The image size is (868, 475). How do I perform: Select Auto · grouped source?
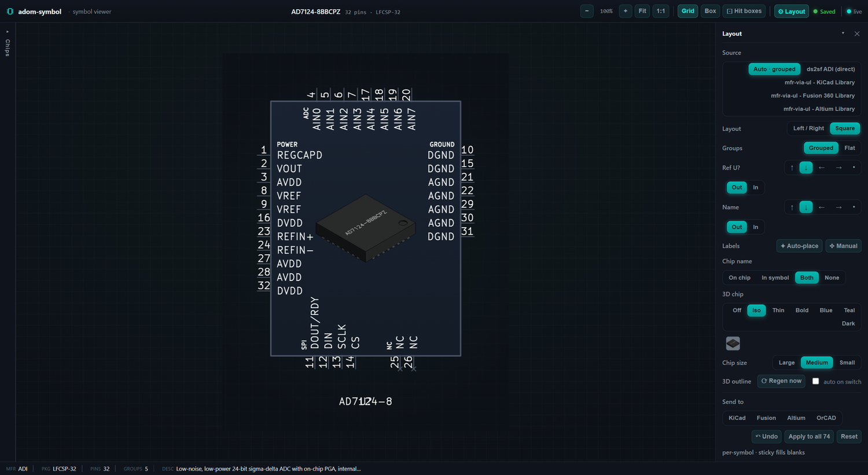coord(774,70)
